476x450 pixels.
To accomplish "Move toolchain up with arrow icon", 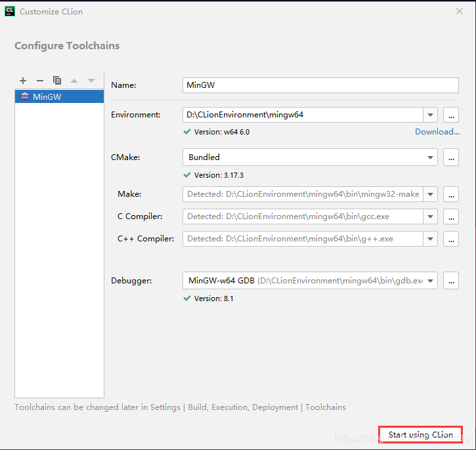I will (x=74, y=81).
